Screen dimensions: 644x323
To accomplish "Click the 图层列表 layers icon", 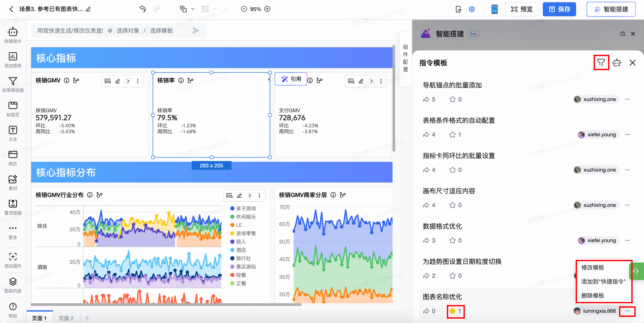I will (13, 282).
